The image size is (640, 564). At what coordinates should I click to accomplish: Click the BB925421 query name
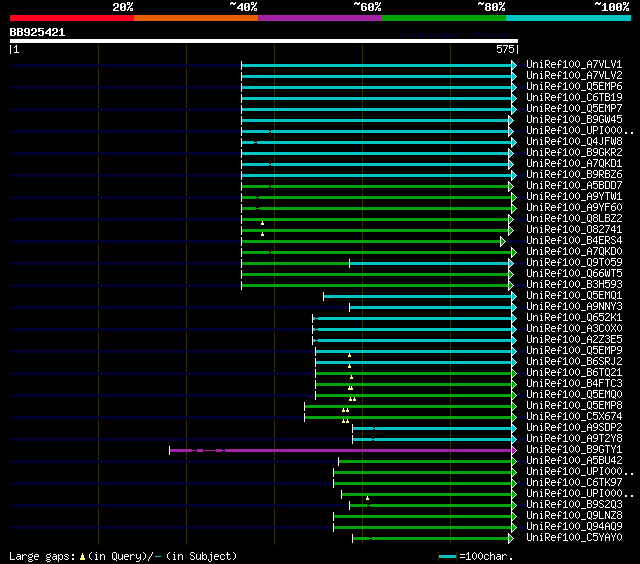[x=37, y=32]
